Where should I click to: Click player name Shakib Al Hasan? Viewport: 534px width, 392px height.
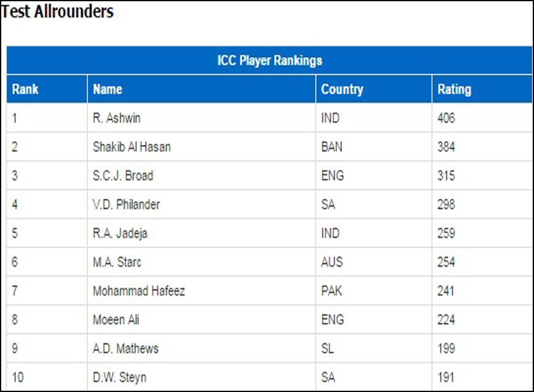click(132, 147)
